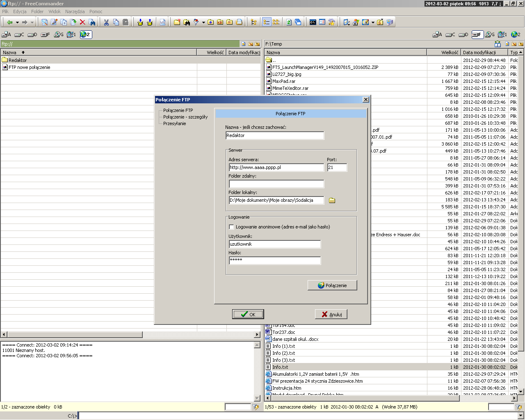The image size is (525, 420).
Task: Click the clipboard Paste icon
Action: (126, 22)
